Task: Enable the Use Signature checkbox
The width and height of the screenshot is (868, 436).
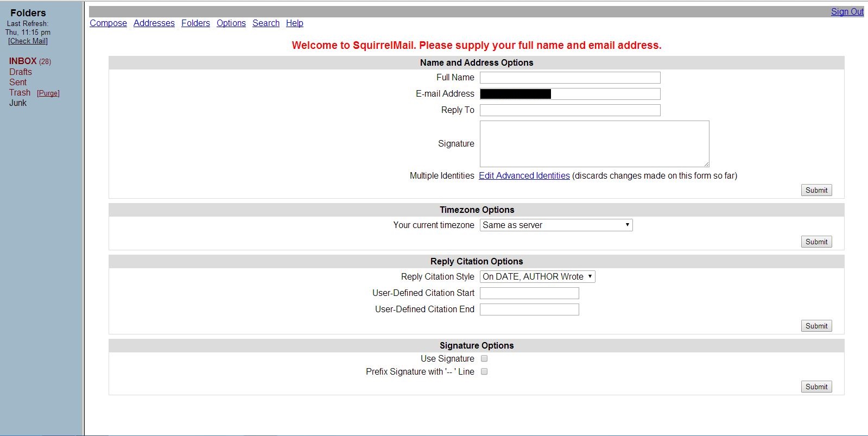Action: (484, 358)
